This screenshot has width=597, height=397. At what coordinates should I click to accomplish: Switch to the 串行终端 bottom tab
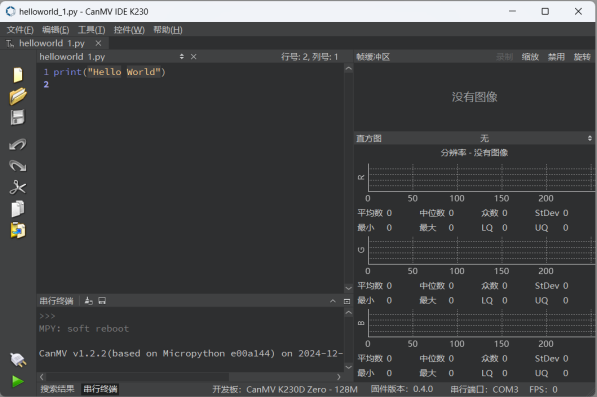[101, 389]
